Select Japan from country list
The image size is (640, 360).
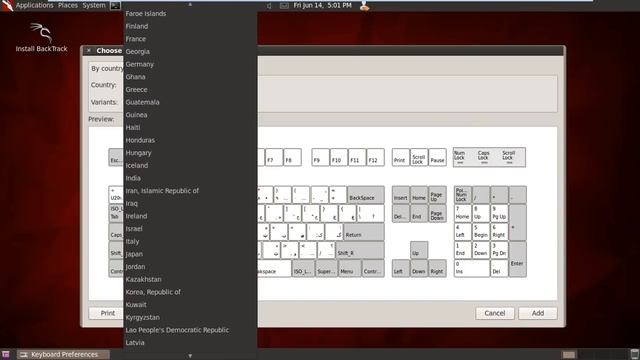[190, 254]
